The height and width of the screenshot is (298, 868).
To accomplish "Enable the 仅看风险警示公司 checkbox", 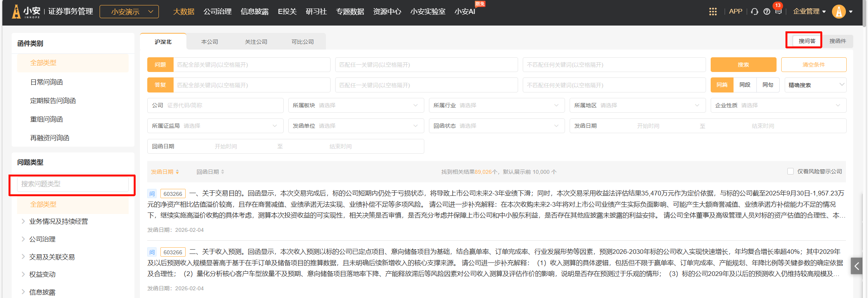I will tap(790, 171).
